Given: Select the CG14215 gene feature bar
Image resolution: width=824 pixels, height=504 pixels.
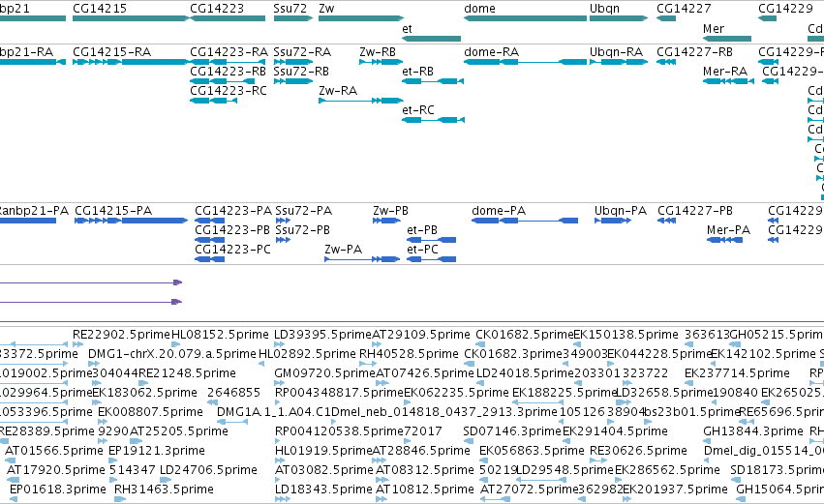Looking at the screenshot, I should click(131, 18).
